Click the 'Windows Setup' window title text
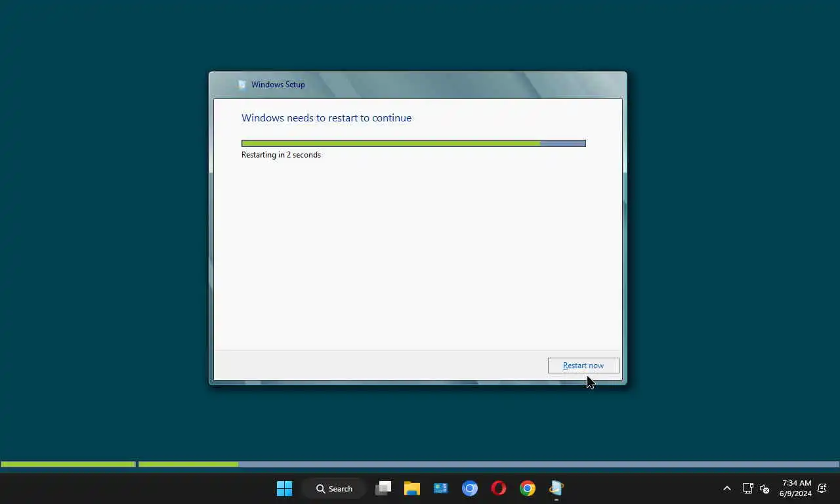 278,85
